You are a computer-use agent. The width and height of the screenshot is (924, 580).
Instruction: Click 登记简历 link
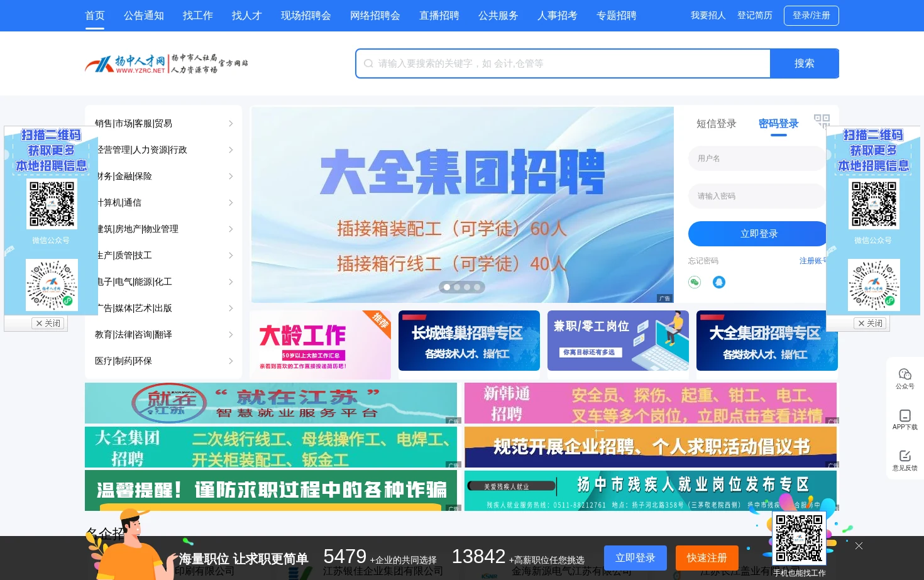pos(755,16)
